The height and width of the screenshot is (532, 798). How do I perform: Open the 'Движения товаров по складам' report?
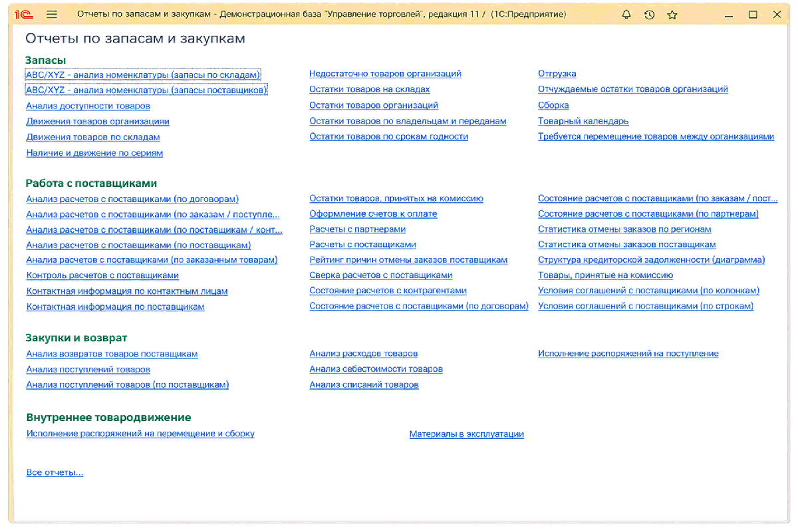pos(93,137)
